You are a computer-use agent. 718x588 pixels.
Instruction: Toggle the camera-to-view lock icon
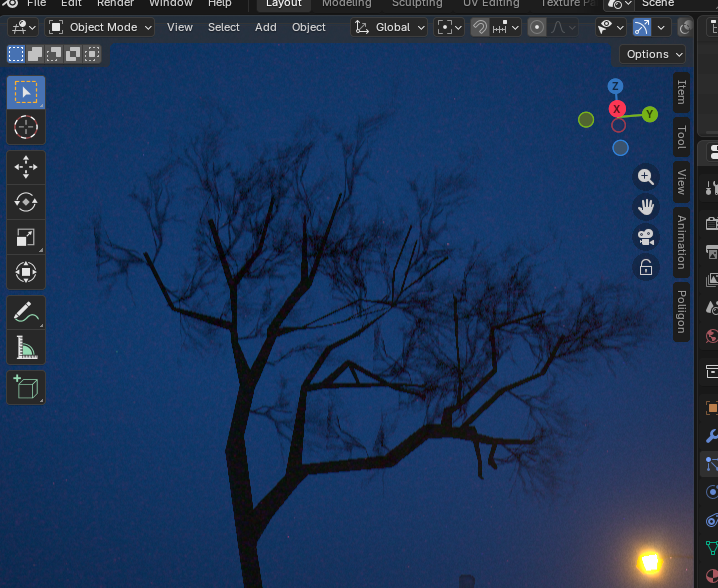(x=646, y=267)
